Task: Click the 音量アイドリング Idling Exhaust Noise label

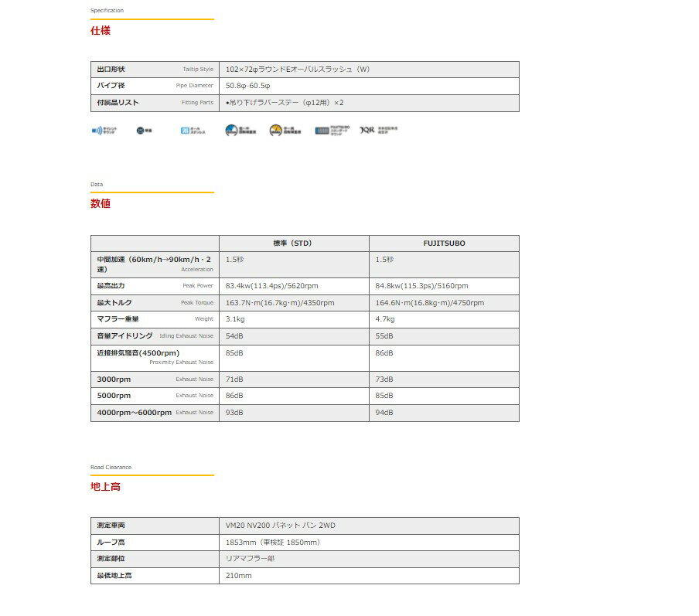Action: (155, 336)
